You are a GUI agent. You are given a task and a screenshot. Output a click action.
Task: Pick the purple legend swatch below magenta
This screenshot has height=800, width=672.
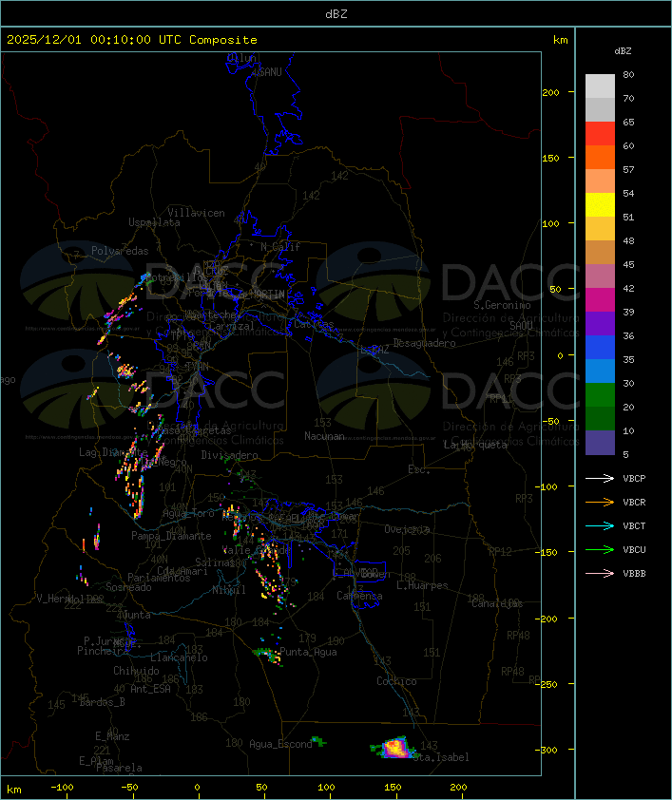coord(600,323)
